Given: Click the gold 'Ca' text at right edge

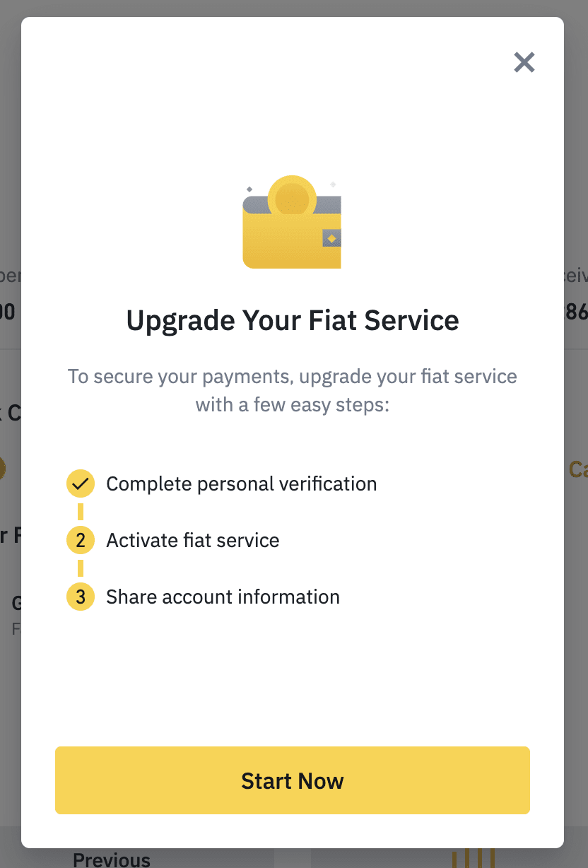Looking at the screenshot, I should pos(578,469).
